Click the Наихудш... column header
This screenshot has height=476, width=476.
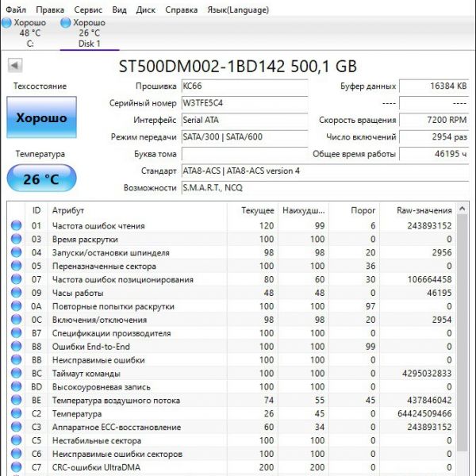(x=303, y=210)
